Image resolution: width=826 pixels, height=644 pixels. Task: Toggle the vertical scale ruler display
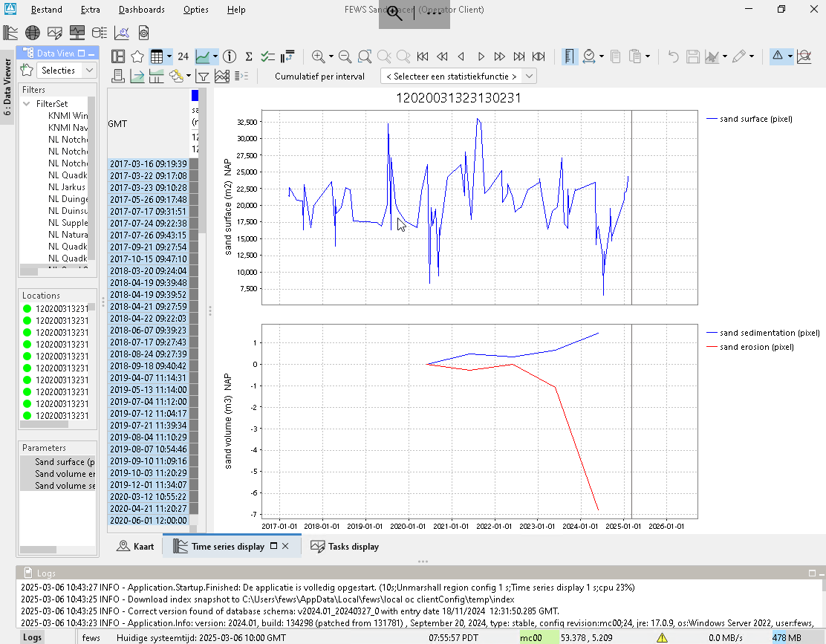click(569, 56)
